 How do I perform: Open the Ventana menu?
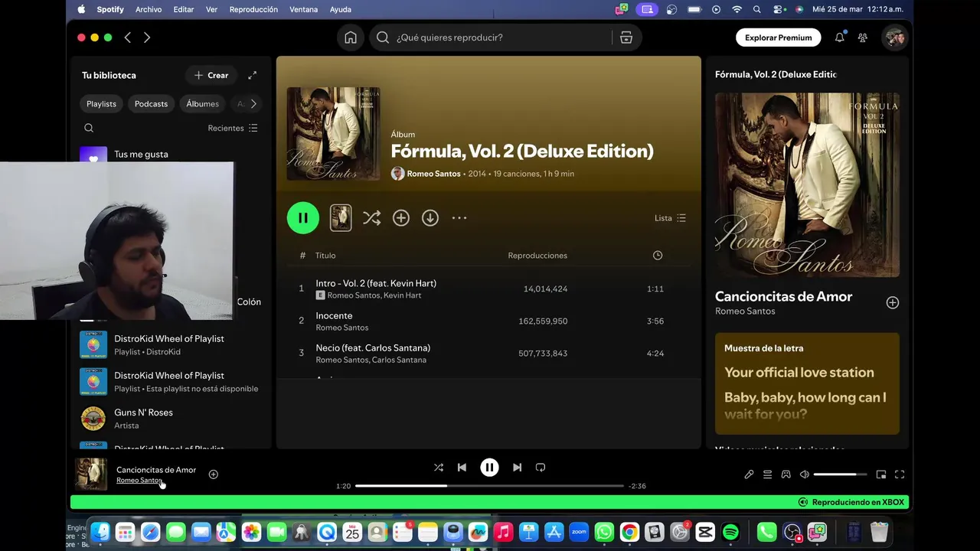(x=304, y=9)
